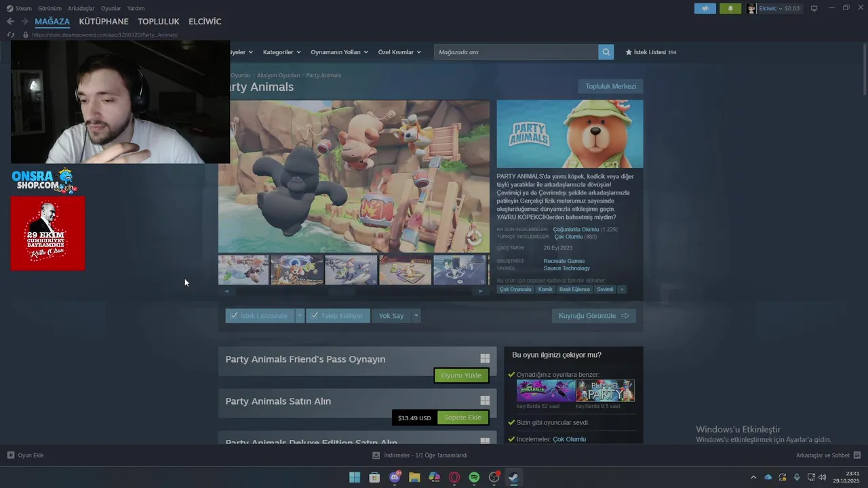Viewport: 868px width, 488px height.
Task: Switch to the KÜTÜPHANE tab
Action: pyautogui.click(x=104, y=22)
